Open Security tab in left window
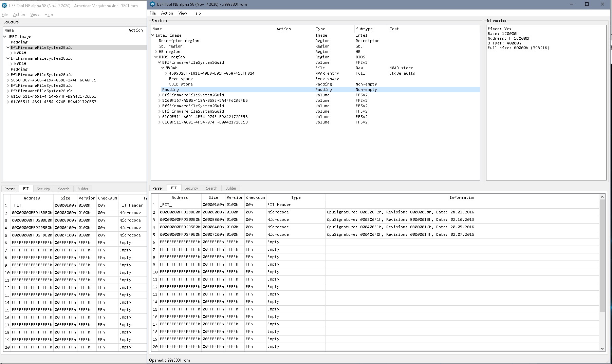This screenshot has height=364, width=612. 43,189
